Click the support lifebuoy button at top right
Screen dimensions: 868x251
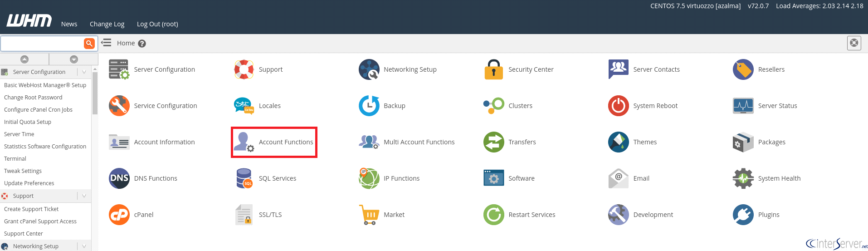854,43
